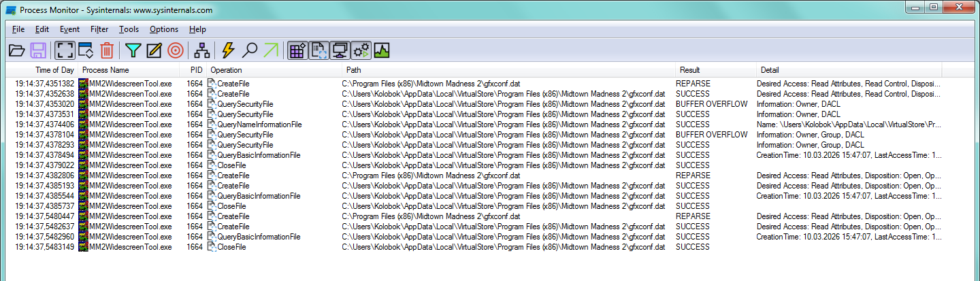The image size is (980, 281).
Task: Click the Process Name column header
Action: (129, 70)
